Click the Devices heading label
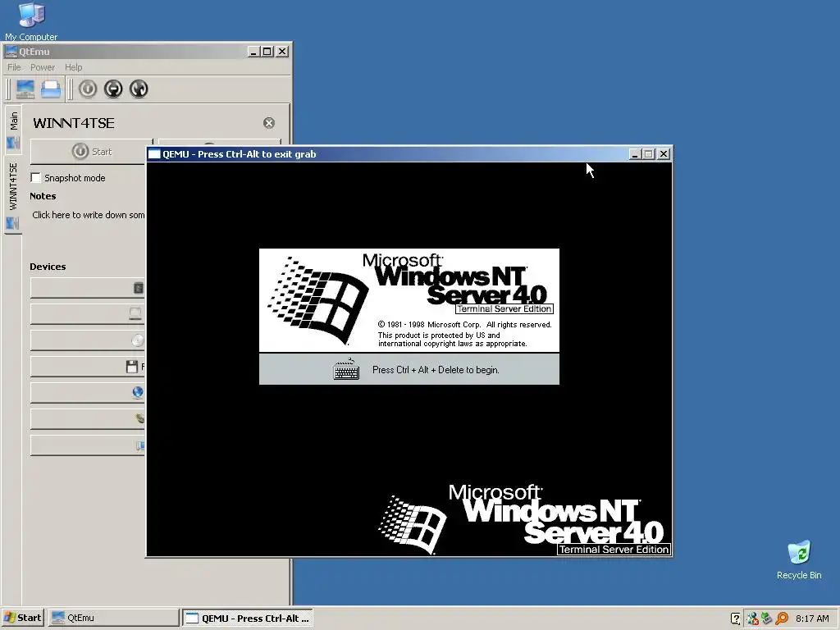 click(x=48, y=267)
